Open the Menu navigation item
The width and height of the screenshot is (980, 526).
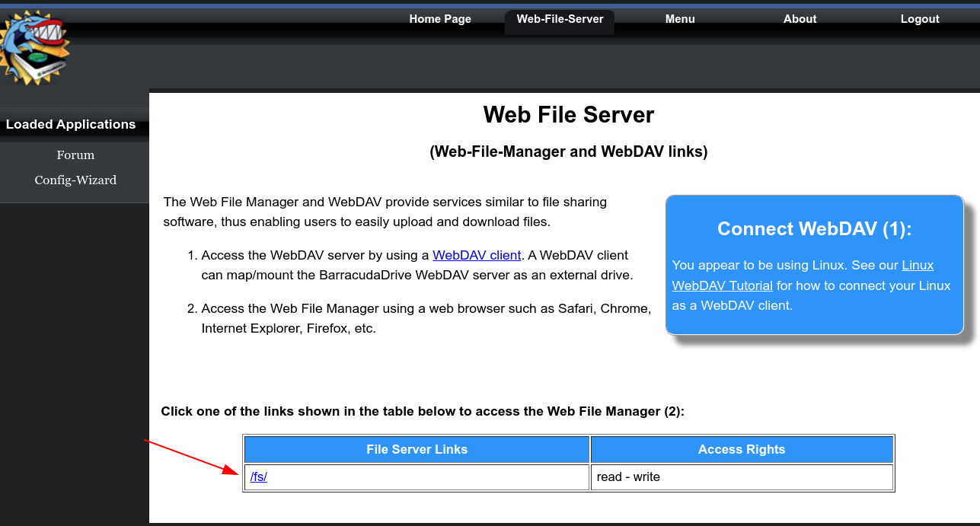(680, 19)
